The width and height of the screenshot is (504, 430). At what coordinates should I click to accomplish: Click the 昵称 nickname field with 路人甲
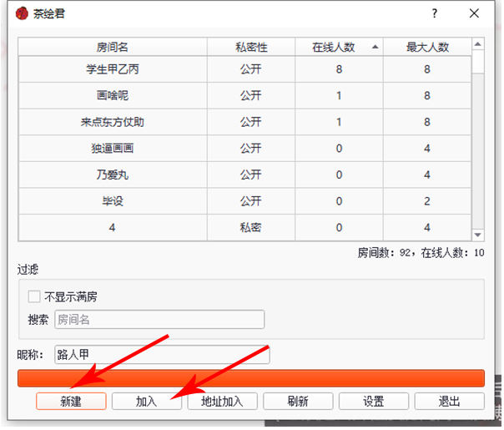tap(162, 354)
